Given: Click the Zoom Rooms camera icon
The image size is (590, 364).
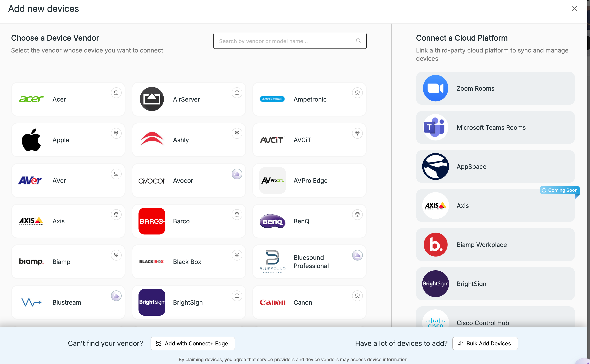Looking at the screenshot, I should coord(436,88).
